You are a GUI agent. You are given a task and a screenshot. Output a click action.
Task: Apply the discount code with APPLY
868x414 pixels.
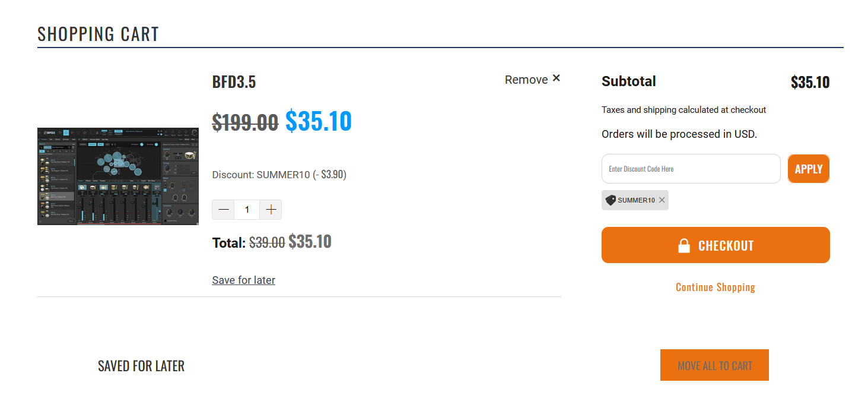[809, 169]
